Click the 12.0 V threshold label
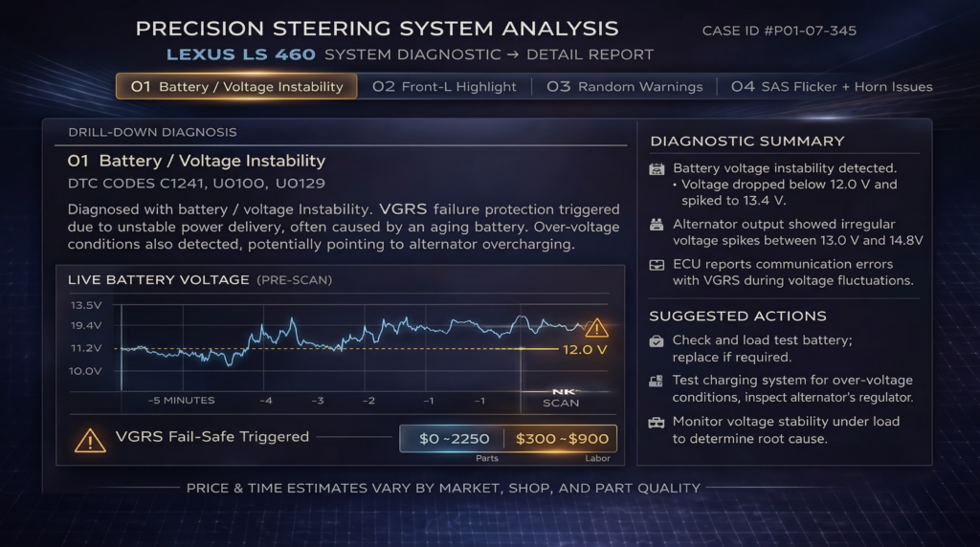Screen dimensions: 980x547 coord(585,349)
